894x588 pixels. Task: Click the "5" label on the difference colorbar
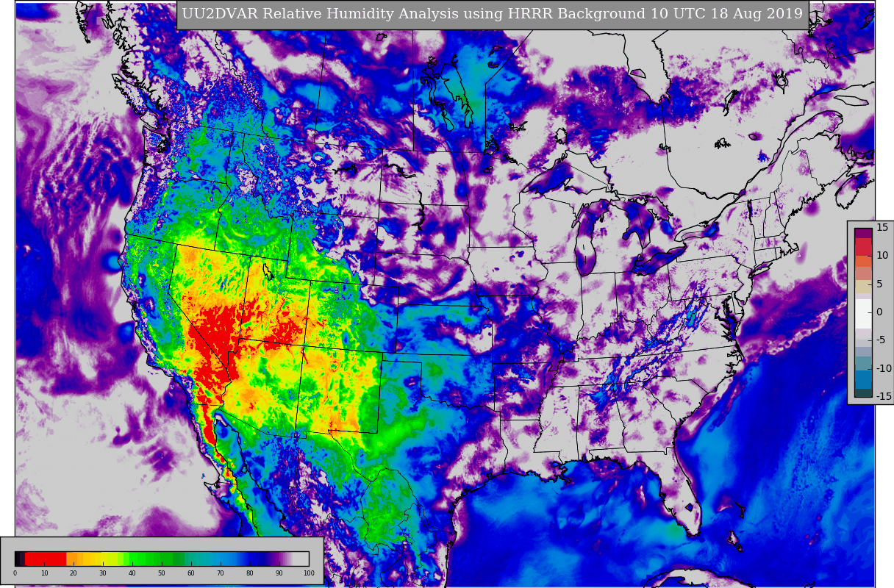(x=879, y=284)
